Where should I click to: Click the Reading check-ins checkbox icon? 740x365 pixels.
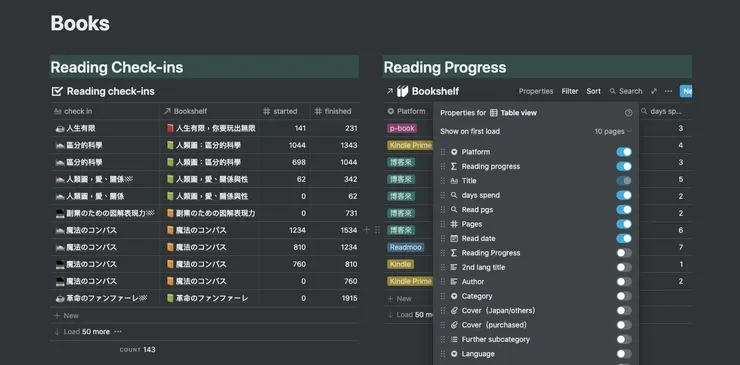pos(57,91)
